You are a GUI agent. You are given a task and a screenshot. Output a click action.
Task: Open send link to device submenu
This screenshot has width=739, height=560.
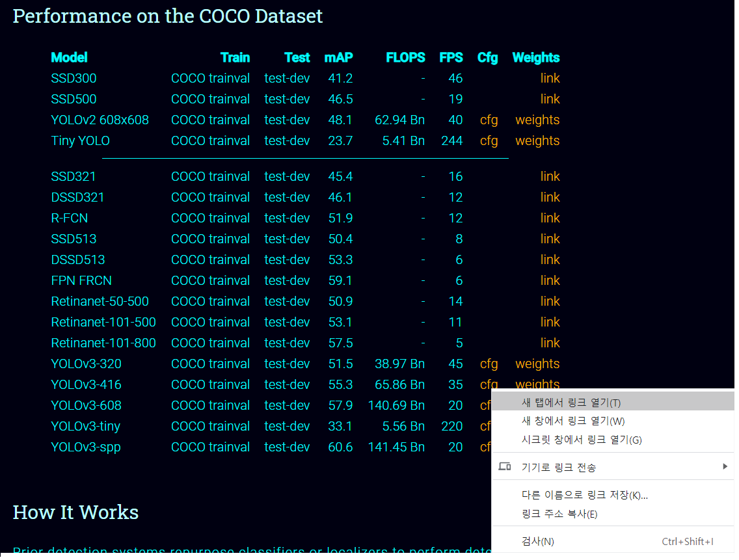coord(613,467)
